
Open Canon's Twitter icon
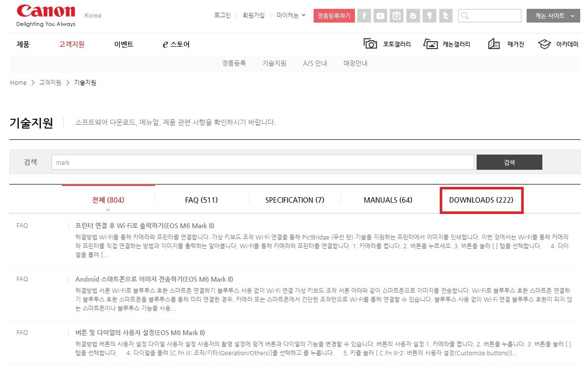(x=446, y=16)
